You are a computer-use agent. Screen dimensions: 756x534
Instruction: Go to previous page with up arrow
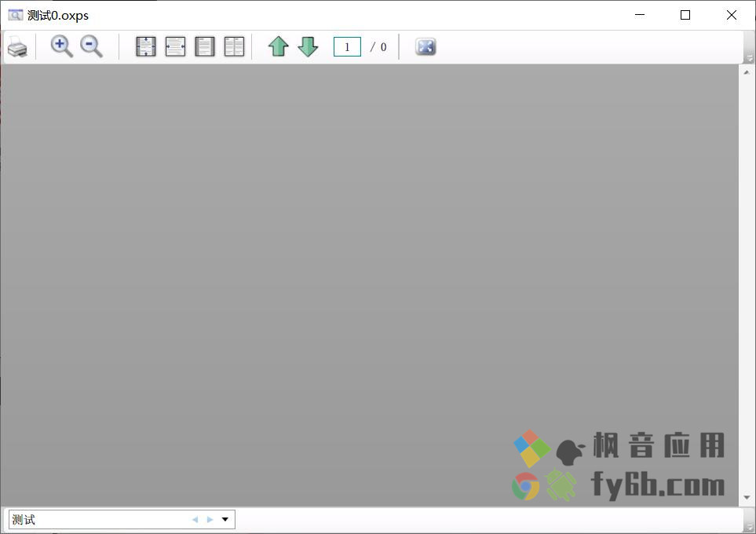[278, 47]
